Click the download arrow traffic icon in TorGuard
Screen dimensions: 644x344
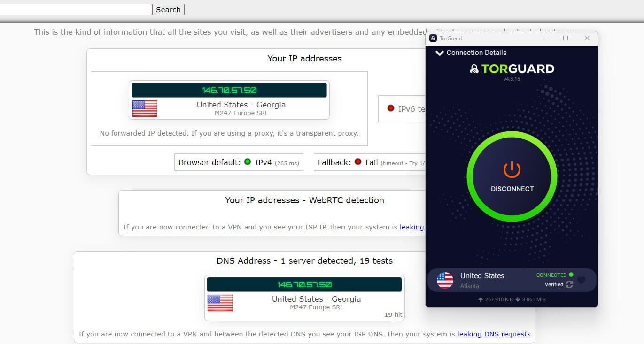click(x=518, y=299)
